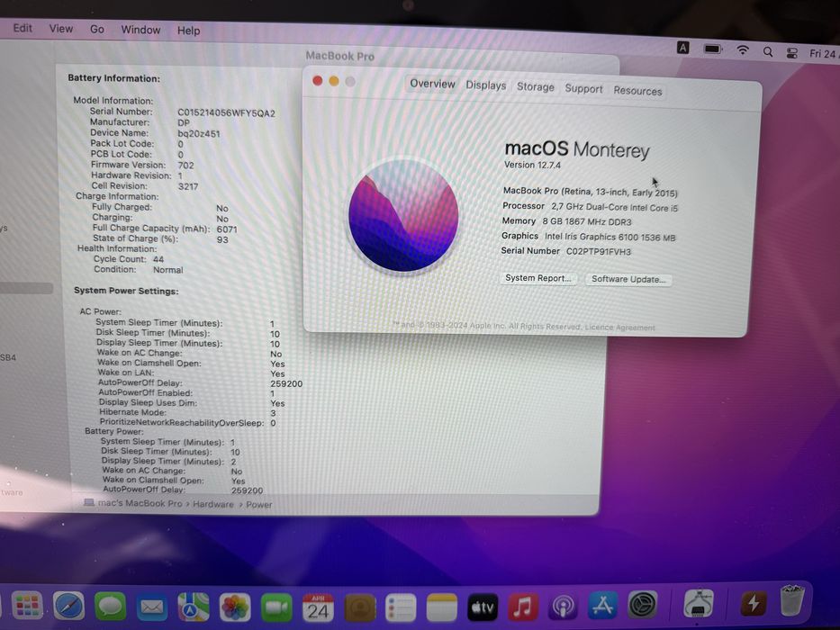This screenshot has height=630, width=840.
Task: Click 'Power' in the System Information path bar
Action: (259, 505)
